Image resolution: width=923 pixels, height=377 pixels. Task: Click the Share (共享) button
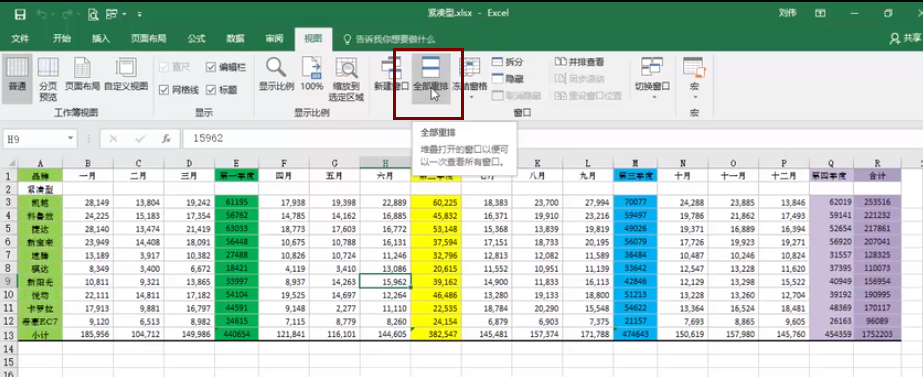[905, 38]
